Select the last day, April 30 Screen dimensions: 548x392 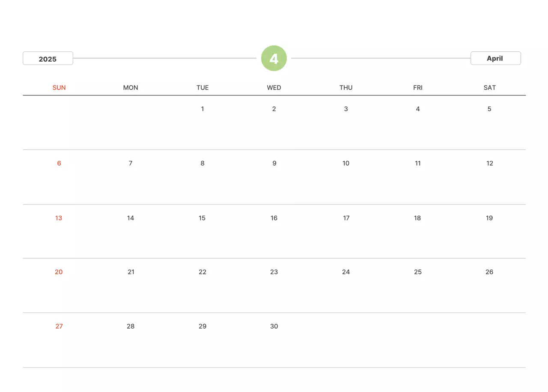274,326
